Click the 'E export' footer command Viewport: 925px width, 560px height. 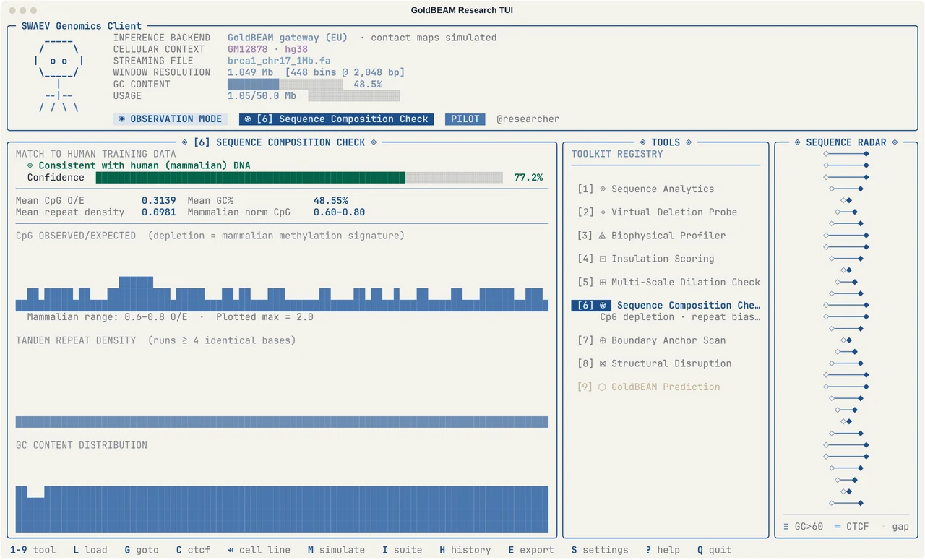point(531,550)
